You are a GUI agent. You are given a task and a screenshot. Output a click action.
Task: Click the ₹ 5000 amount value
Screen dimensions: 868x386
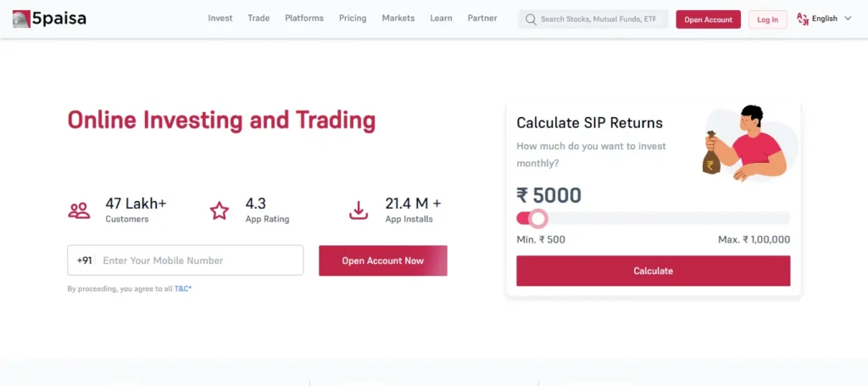click(549, 195)
